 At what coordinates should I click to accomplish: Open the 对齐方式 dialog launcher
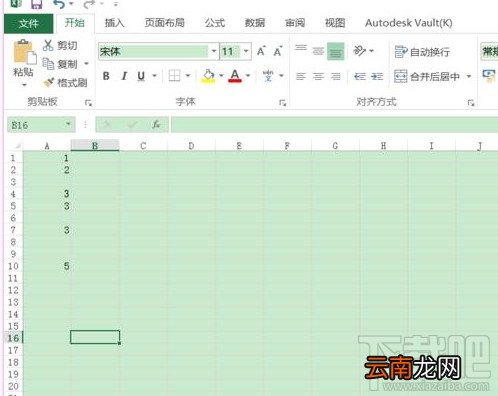[471, 103]
